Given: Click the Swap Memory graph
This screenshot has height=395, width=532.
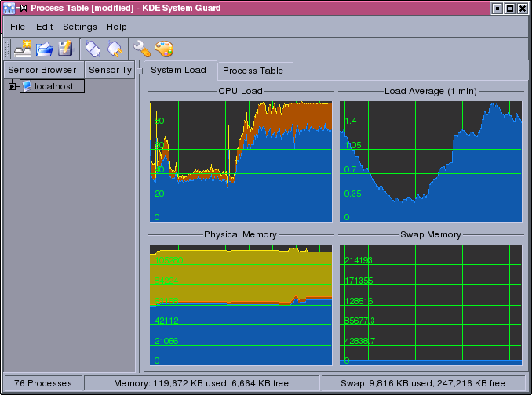Looking at the screenshot, I should 431,304.
